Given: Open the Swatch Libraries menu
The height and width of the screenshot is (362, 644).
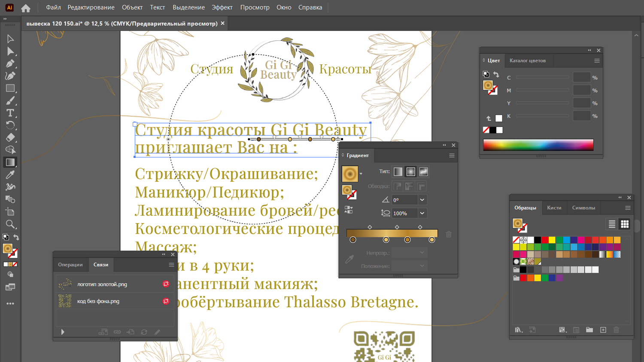Looking at the screenshot, I should (x=519, y=330).
